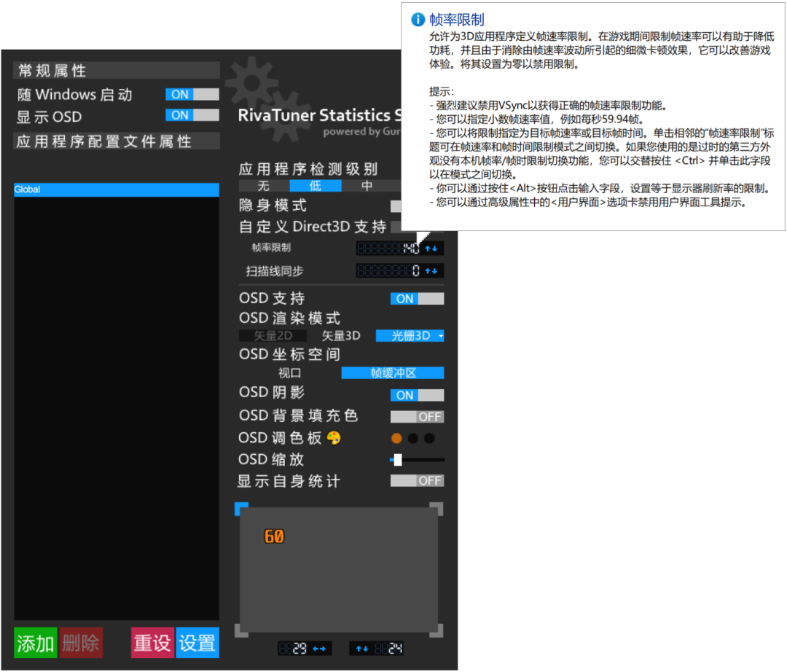Toggle the 显示自身统计 switch
Screen dimensions: 787x672
[417, 481]
